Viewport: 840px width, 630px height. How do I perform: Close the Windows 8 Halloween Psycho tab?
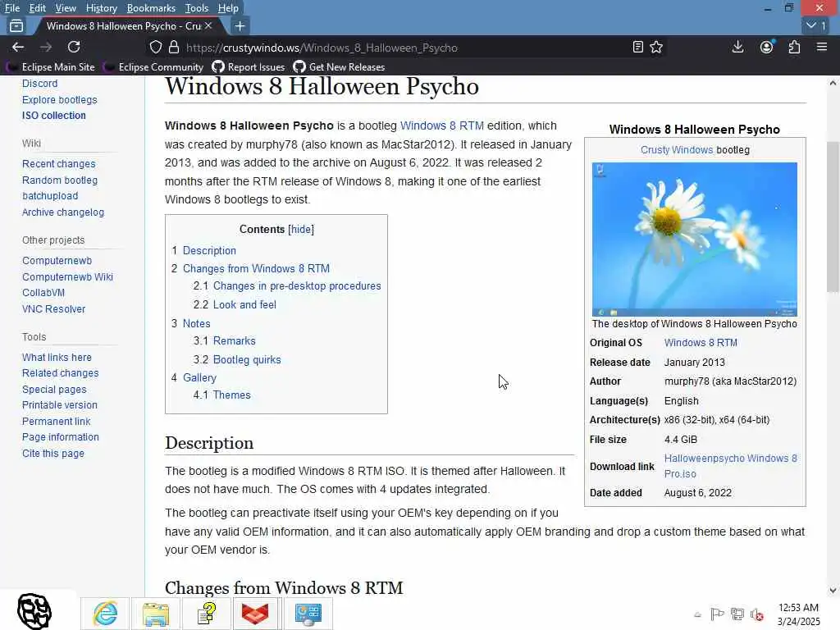pyautogui.click(x=208, y=25)
